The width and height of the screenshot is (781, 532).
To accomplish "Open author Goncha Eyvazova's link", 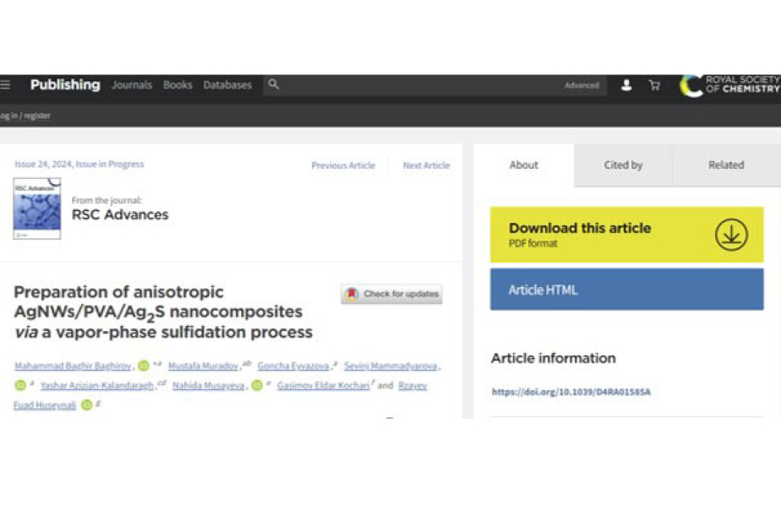I will [x=293, y=366].
